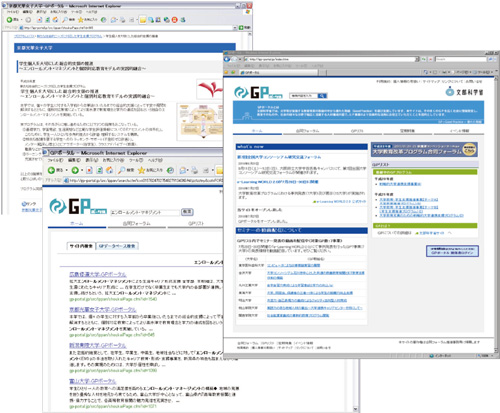Viewport: 500px width, 413px height.
Task: Open File menu in search results IE window
Action: (55, 160)
